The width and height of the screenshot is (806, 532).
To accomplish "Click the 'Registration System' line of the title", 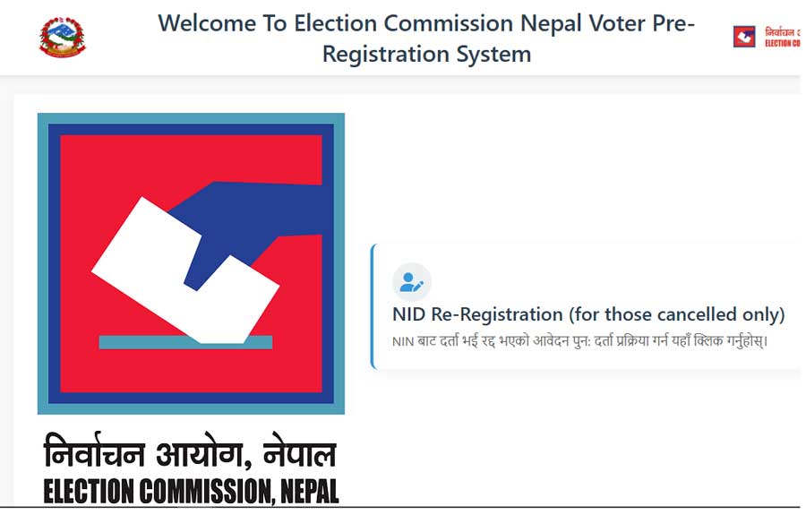I will [x=426, y=54].
